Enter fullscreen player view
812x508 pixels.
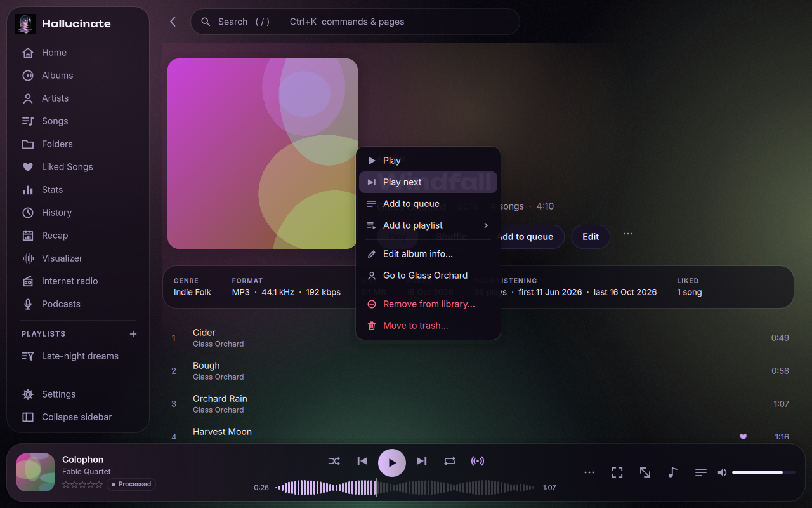(x=617, y=472)
